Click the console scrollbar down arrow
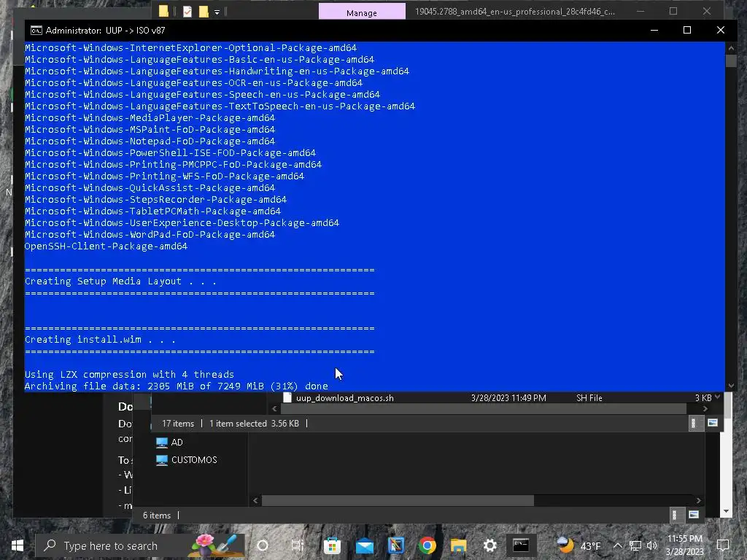This screenshot has width=747, height=560. (x=731, y=386)
